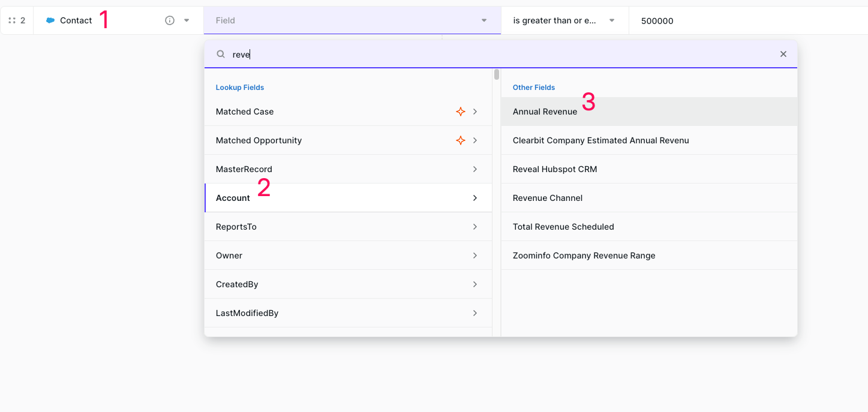Expand the ReportsTo lookup field
Image resolution: width=868 pixels, height=412 pixels.
[348, 227]
